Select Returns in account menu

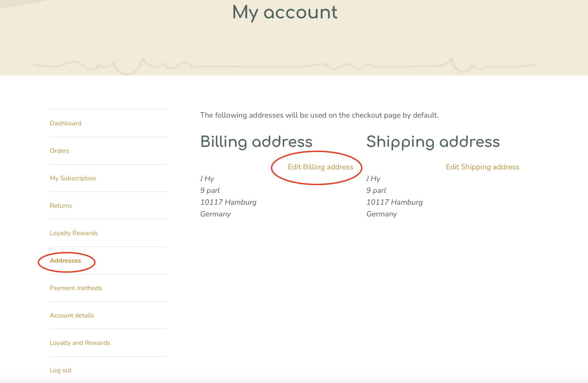coord(61,205)
